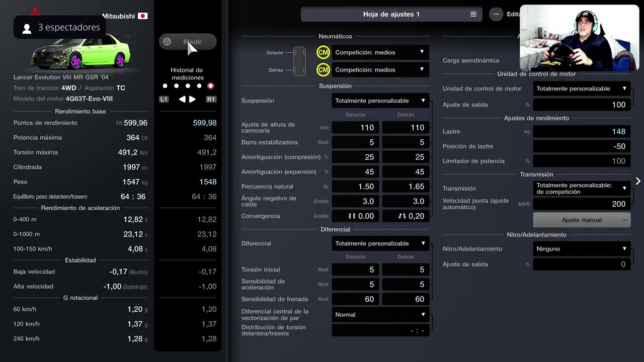644x362 pixels.
Task: Open the Suspensión type dropdown
Action: point(380,101)
